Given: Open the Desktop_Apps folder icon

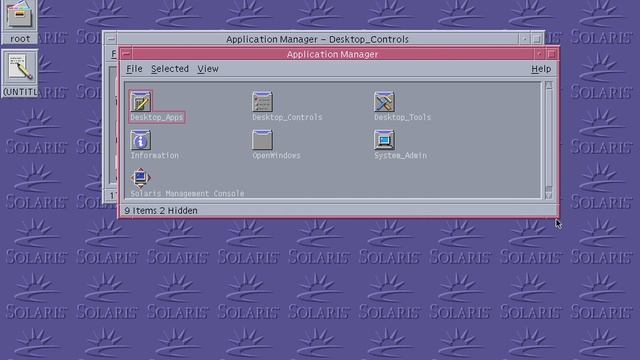Looking at the screenshot, I should pos(141,101).
